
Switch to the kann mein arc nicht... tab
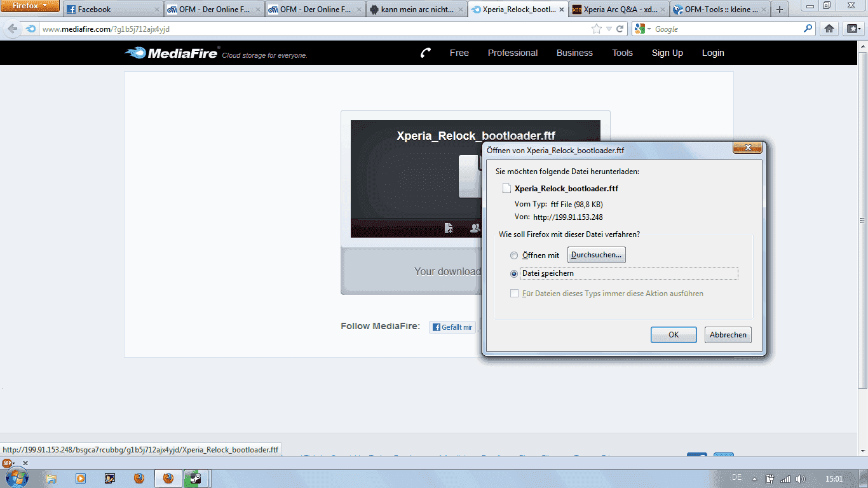point(417,10)
